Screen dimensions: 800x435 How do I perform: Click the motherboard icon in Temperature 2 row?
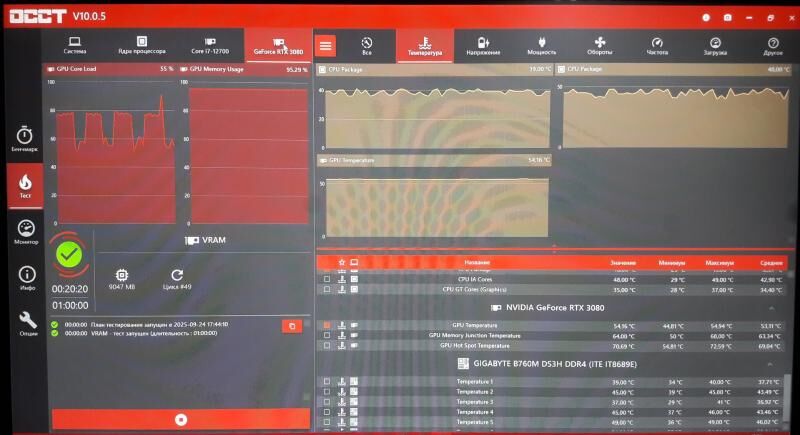pyautogui.click(x=354, y=392)
